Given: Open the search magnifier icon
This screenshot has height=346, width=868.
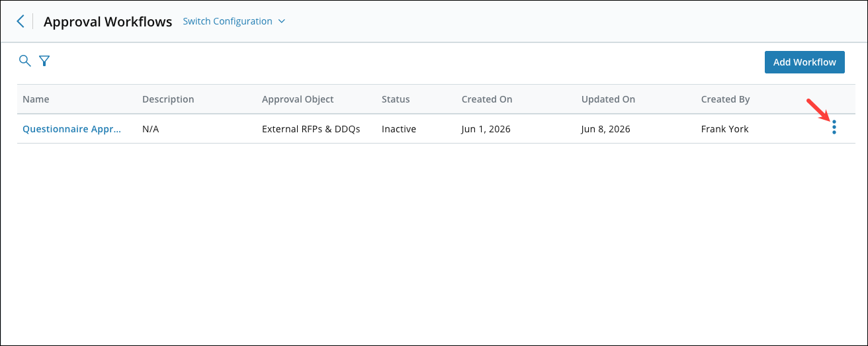Looking at the screenshot, I should (24, 61).
